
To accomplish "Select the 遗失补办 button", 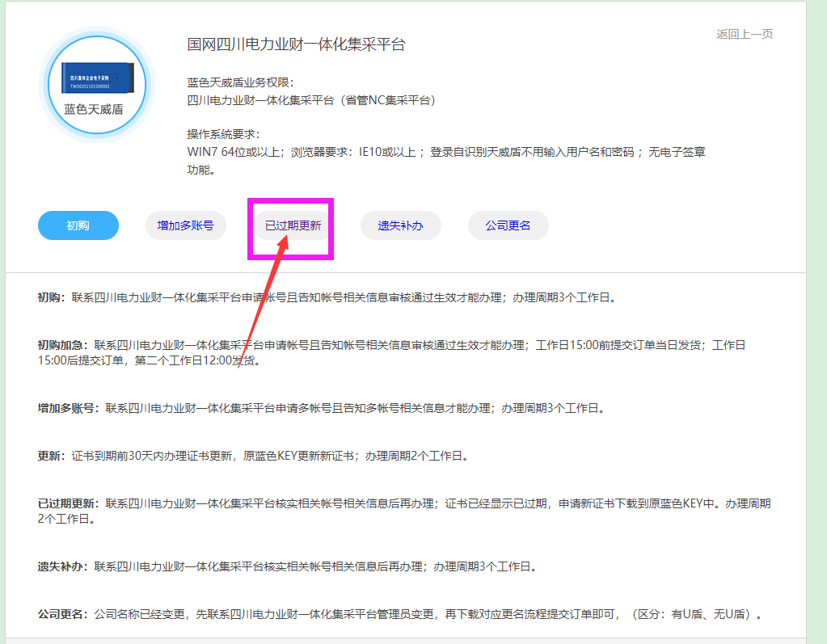I will 401,225.
